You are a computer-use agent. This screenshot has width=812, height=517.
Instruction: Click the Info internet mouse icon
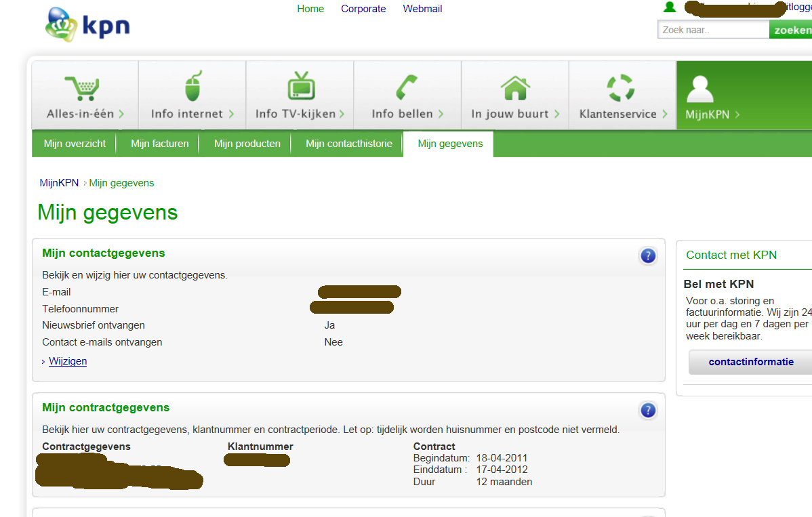click(192, 87)
